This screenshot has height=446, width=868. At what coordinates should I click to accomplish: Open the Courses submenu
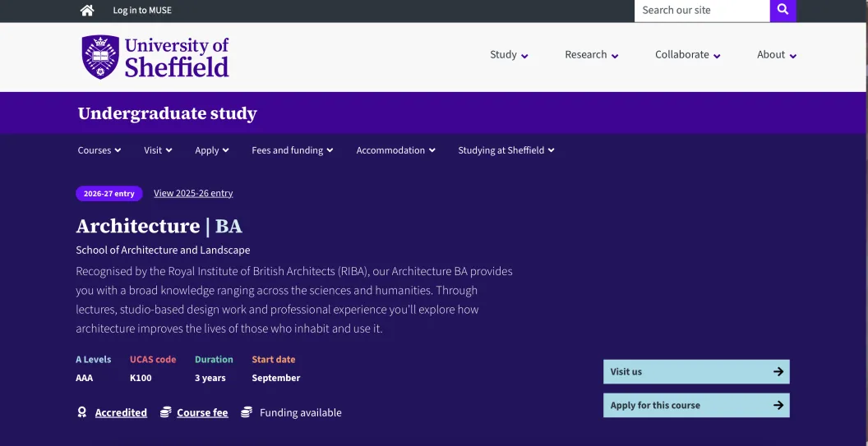[99, 150]
